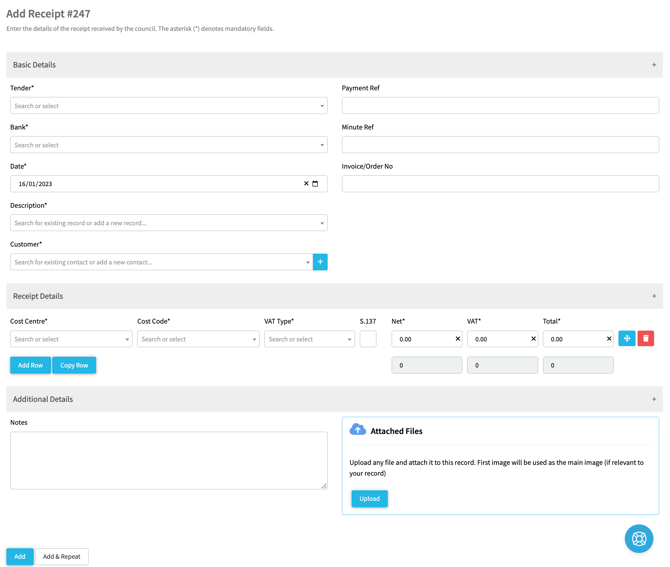Collapse the Receipt Details section
The image size is (670, 567).
click(x=654, y=296)
